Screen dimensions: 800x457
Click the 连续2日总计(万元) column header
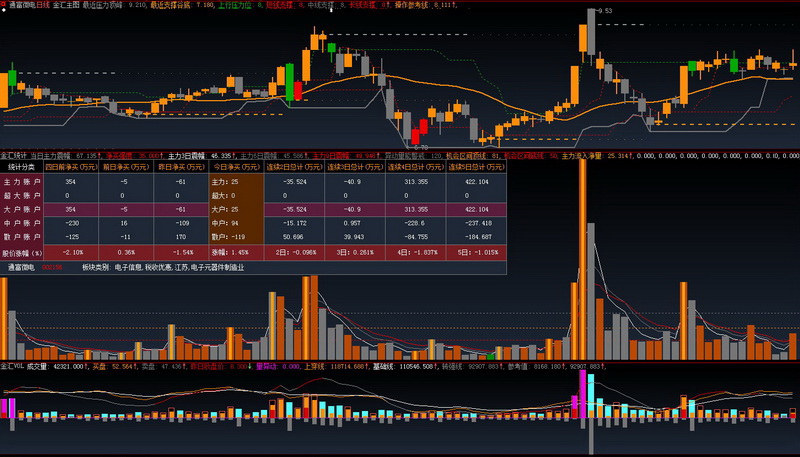point(294,167)
